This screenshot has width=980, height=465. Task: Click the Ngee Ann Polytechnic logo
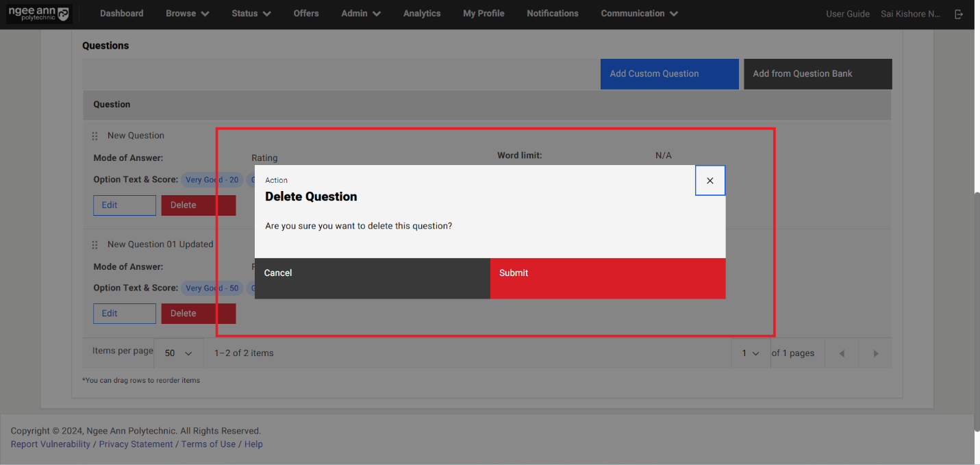click(x=38, y=14)
